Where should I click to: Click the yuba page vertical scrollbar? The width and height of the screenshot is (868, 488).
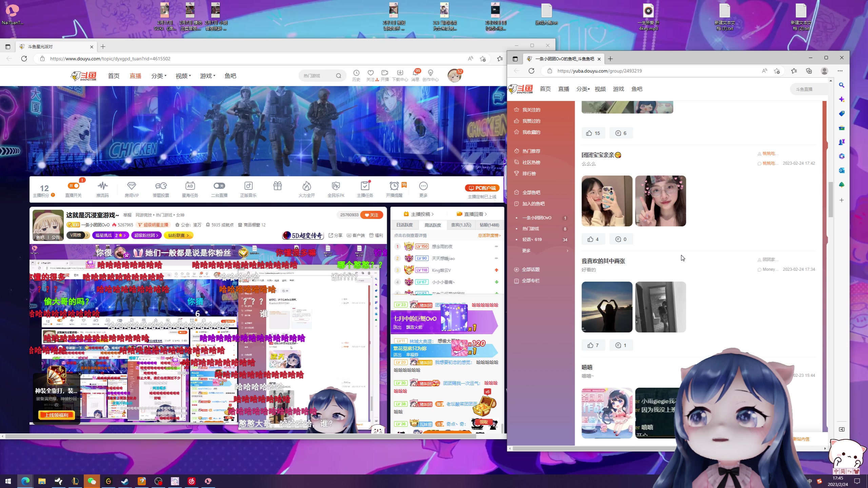coord(831,200)
